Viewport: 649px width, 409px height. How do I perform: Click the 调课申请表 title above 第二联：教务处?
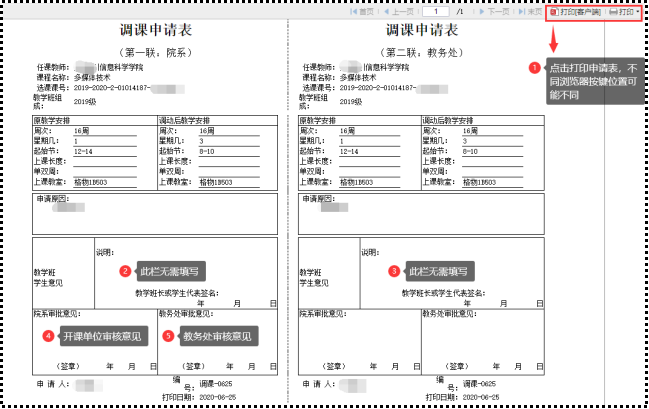(x=423, y=29)
